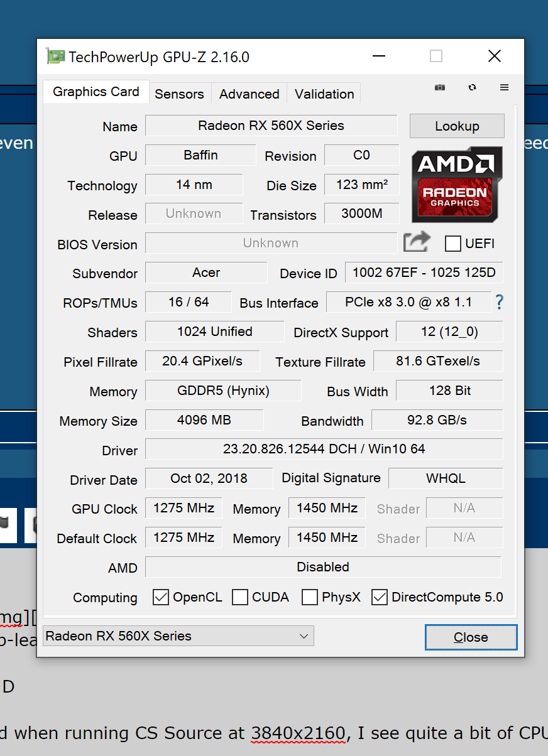Click the Shader N/A field in Default Clock row
This screenshot has width=548, height=756.
tap(464, 537)
